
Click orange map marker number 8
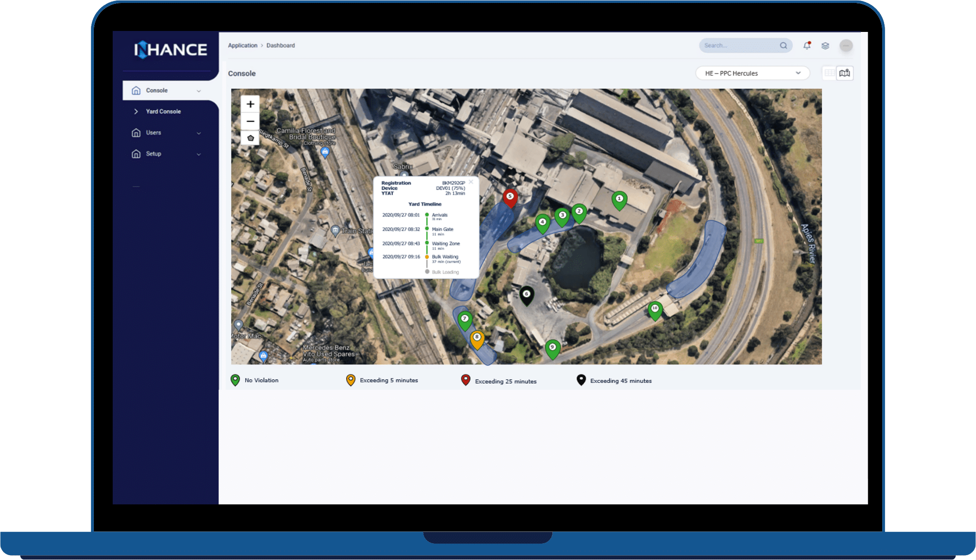pyautogui.click(x=477, y=338)
